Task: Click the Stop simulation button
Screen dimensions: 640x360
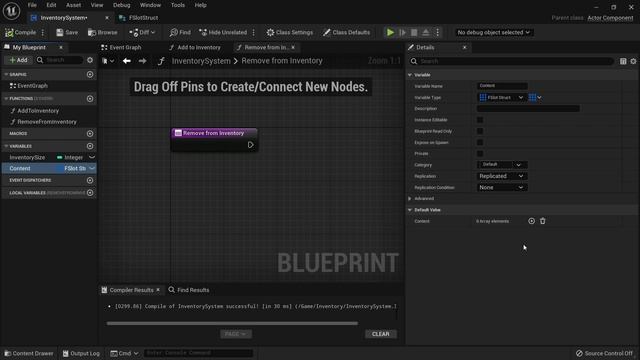Action: (414, 32)
